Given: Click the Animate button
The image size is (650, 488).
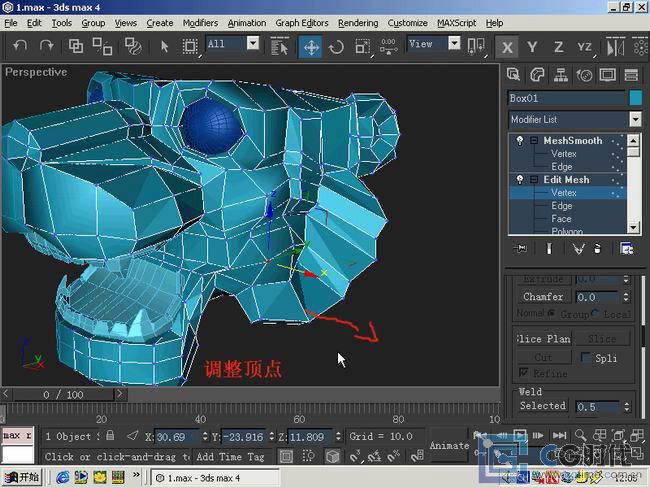Looking at the screenshot, I should (x=449, y=446).
